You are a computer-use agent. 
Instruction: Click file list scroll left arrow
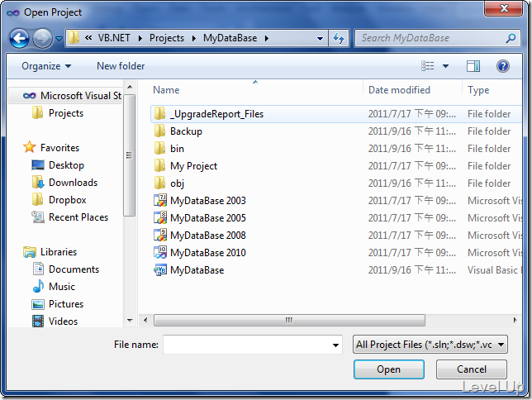click(x=145, y=320)
